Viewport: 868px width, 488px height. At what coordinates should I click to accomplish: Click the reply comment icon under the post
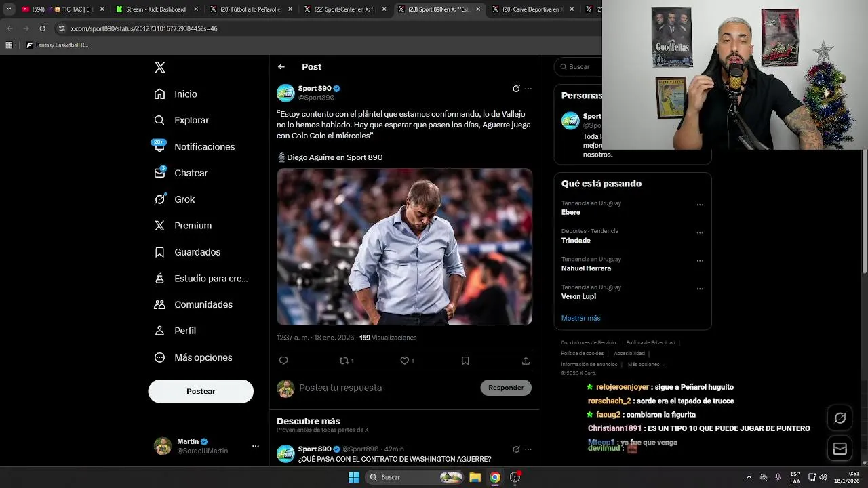tap(283, 361)
